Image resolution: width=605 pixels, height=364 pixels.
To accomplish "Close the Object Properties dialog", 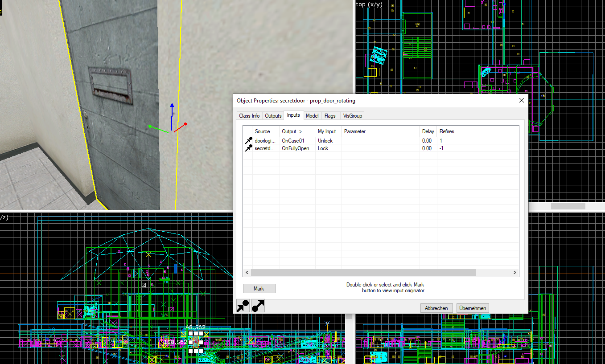I will 522,101.
